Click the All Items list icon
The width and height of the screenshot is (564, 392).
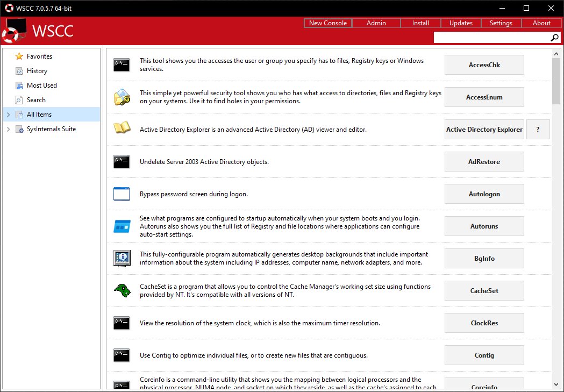(19, 115)
